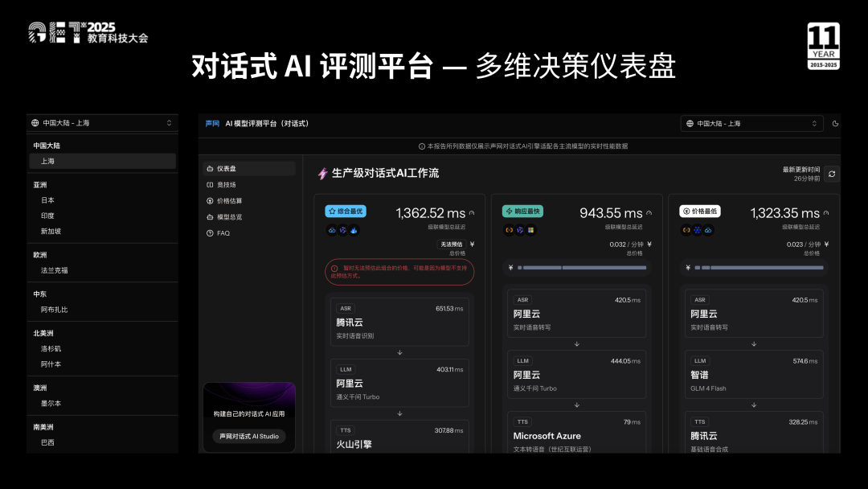Click the 亚洲 group heading
The image size is (868, 489).
[x=40, y=185]
